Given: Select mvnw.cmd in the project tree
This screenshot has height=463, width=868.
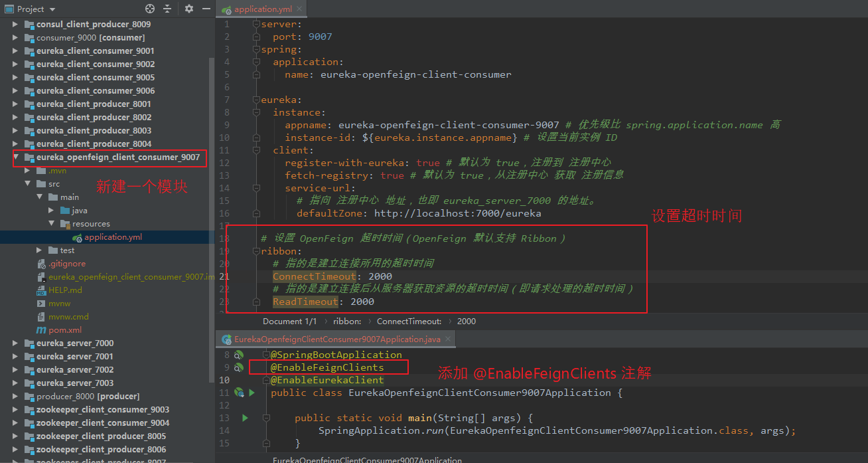Looking at the screenshot, I should [x=68, y=317].
